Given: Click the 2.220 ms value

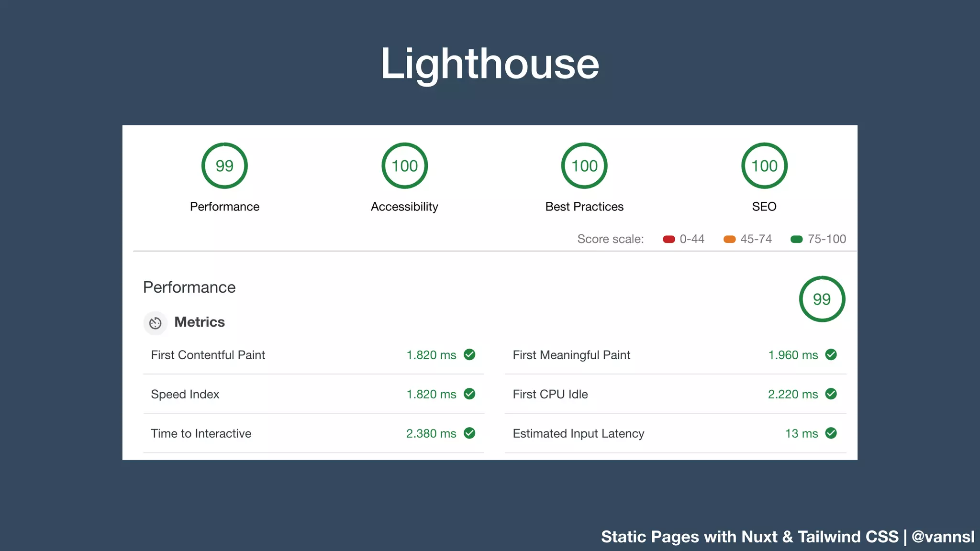Looking at the screenshot, I should pos(793,394).
